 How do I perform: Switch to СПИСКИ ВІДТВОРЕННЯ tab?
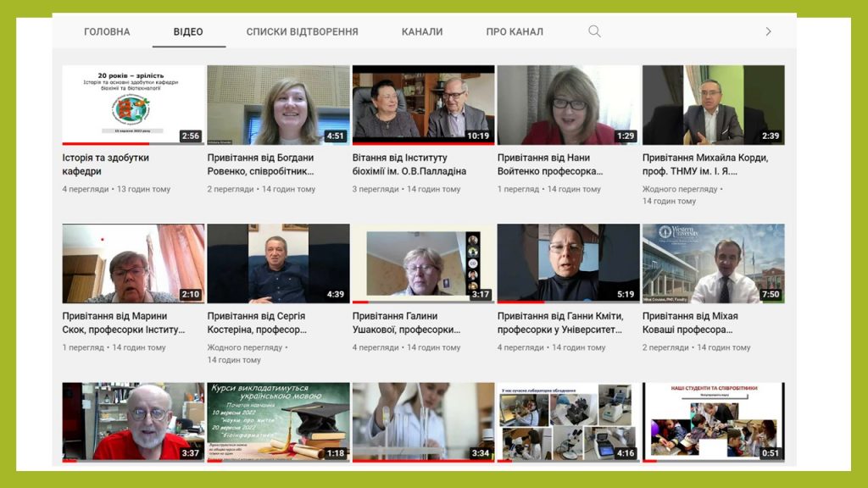[302, 32]
